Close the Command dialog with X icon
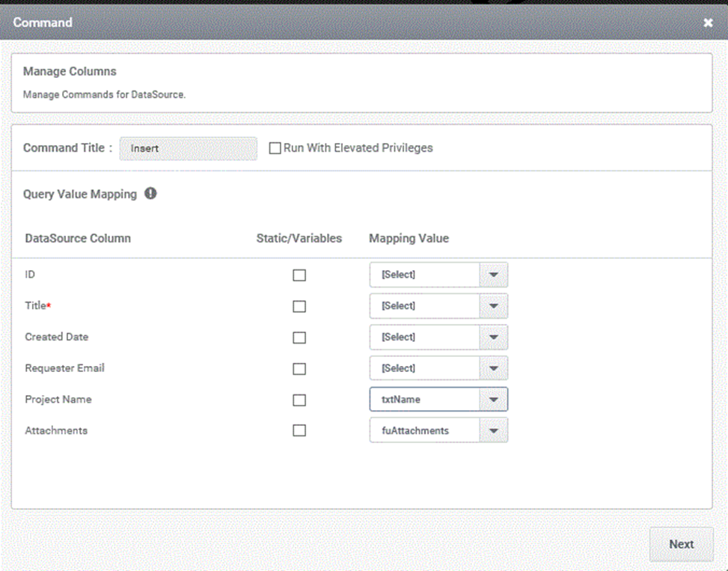 click(708, 22)
